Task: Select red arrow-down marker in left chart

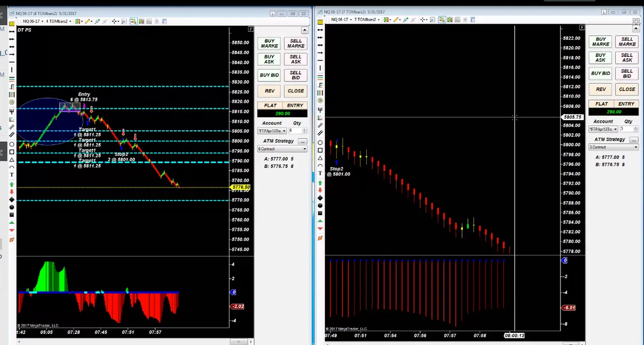Action: pos(12,192)
